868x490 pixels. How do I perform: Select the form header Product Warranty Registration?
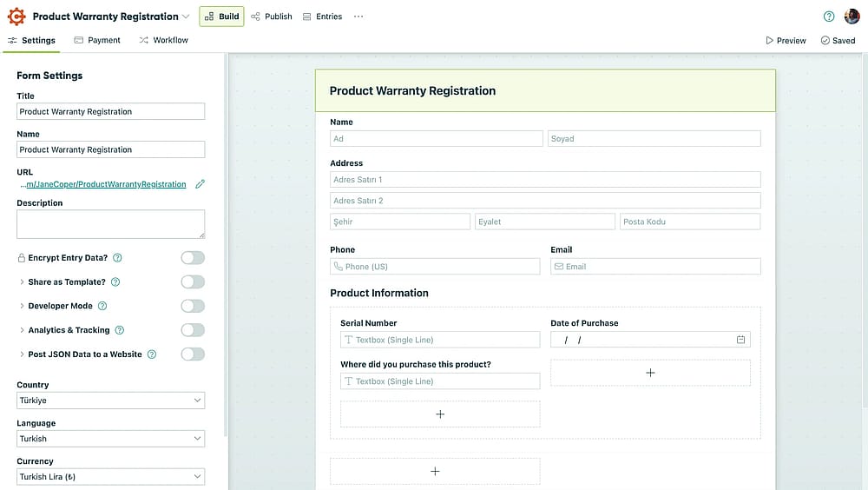pos(545,91)
